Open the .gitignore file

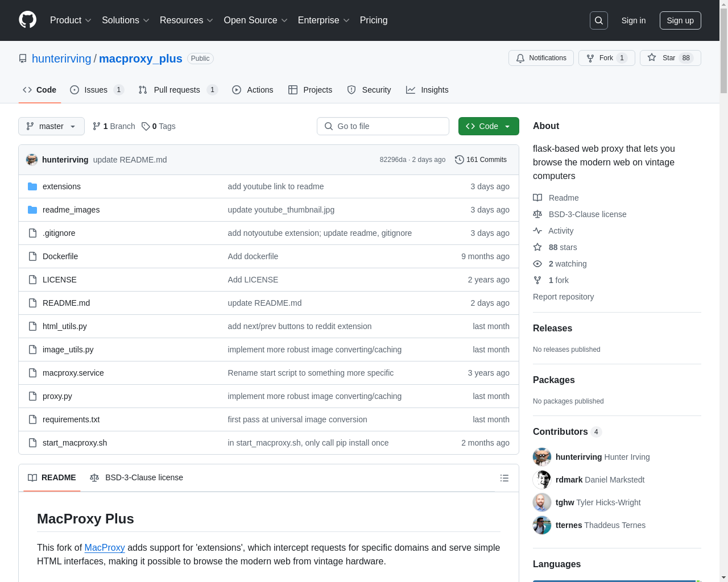[59, 233]
